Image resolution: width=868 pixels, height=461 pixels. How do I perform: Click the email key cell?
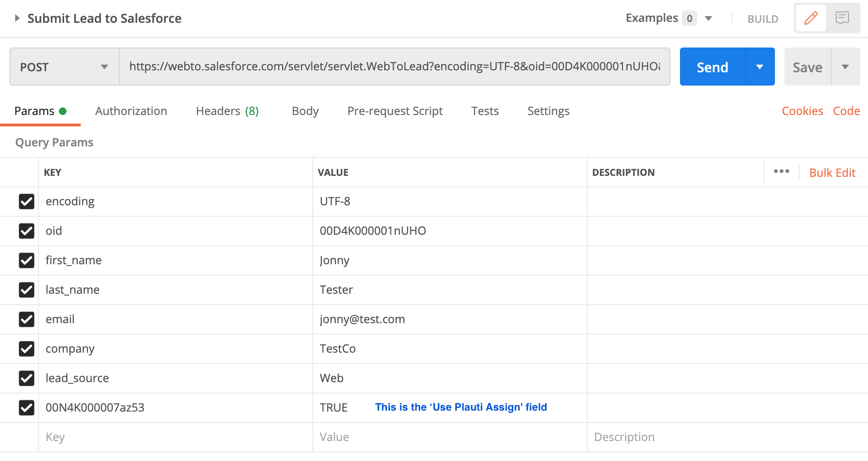point(176,319)
